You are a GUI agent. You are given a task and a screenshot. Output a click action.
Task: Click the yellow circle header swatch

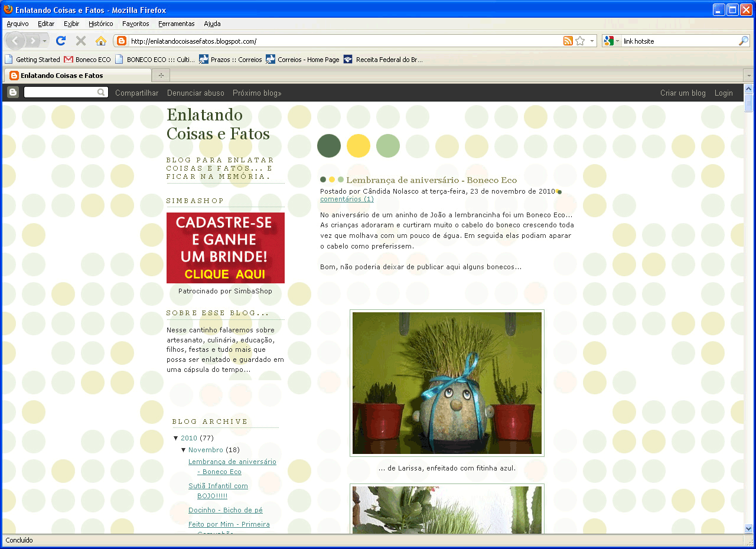(359, 146)
